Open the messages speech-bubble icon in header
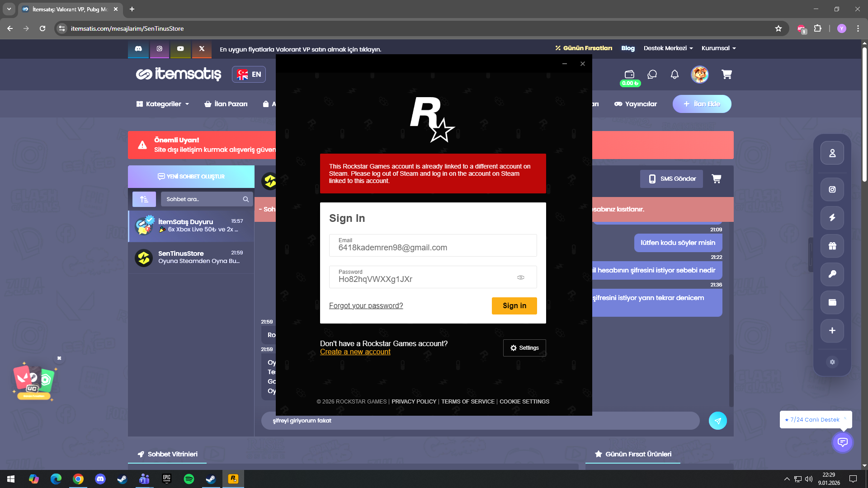Viewport: 868px width, 488px height. pyautogui.click(x=652, y=75)
